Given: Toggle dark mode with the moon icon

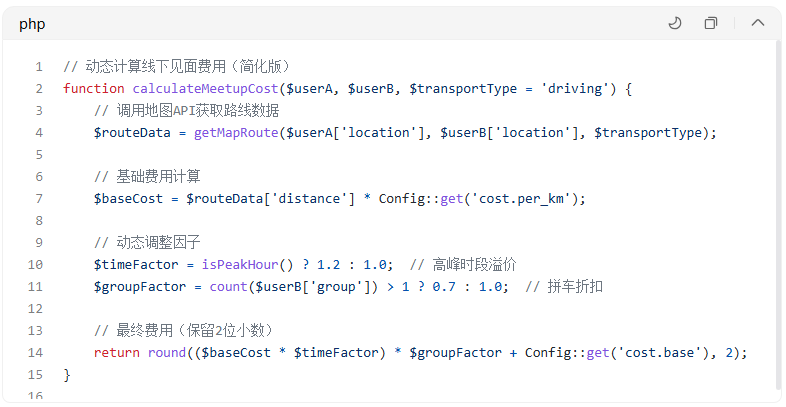Looking at the screenshot, I should tap(675, 23).
